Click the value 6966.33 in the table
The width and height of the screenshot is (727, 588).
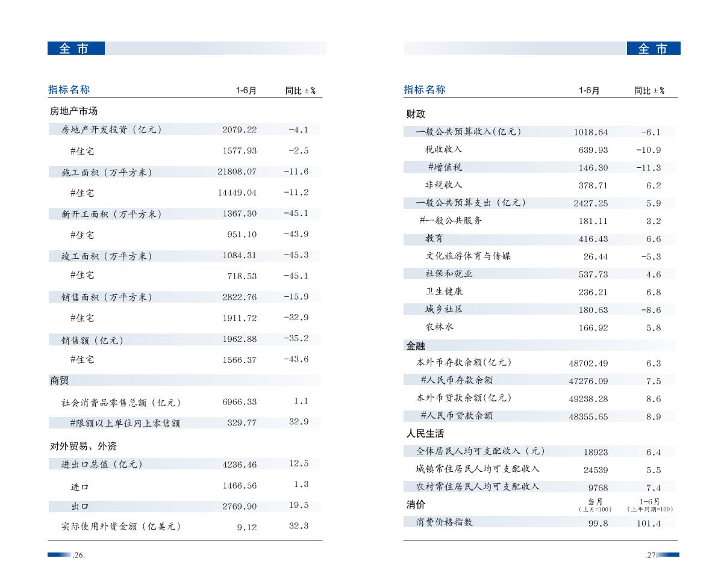coord(239,402)
